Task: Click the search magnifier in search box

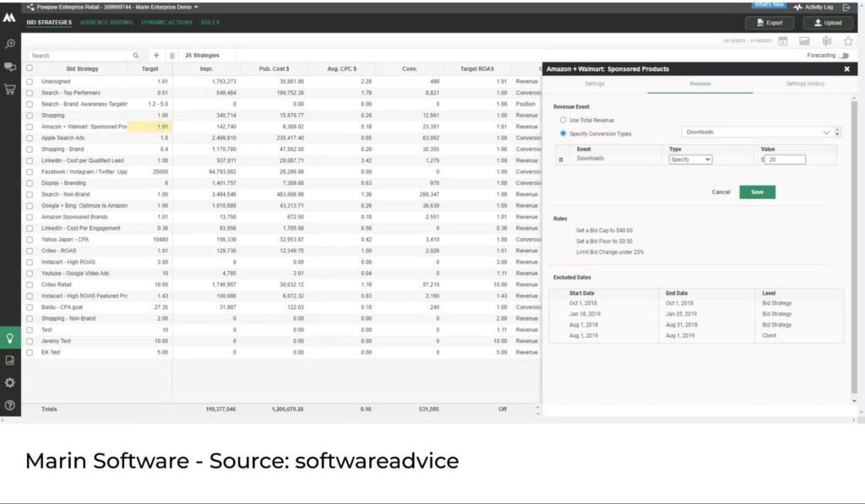Action: (x=136, y=55)
